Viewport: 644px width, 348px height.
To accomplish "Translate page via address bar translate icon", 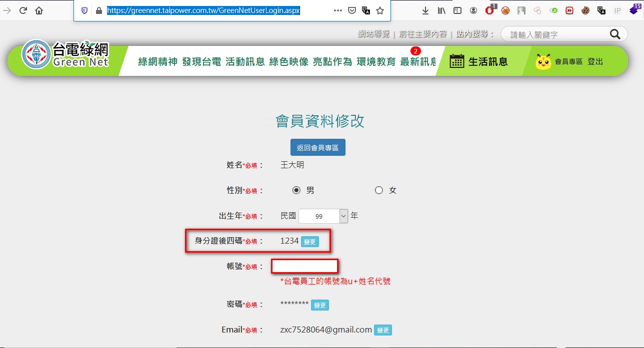I will click(x=366, y=10).
